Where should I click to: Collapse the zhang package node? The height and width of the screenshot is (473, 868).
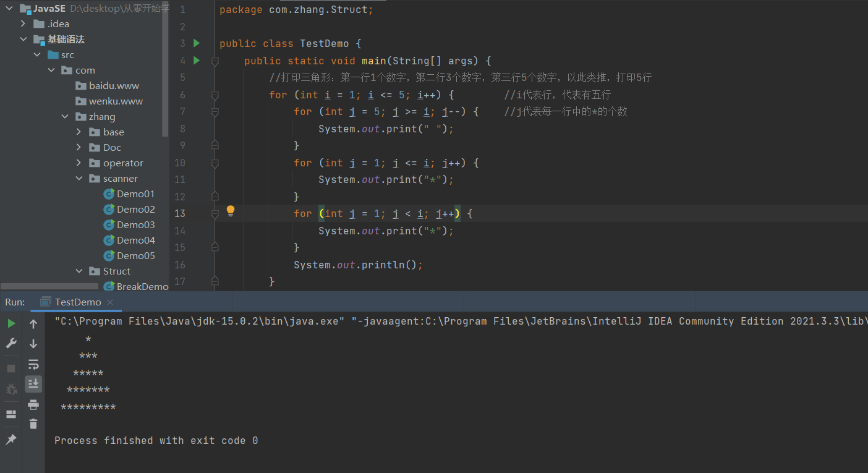coord(65,116)
